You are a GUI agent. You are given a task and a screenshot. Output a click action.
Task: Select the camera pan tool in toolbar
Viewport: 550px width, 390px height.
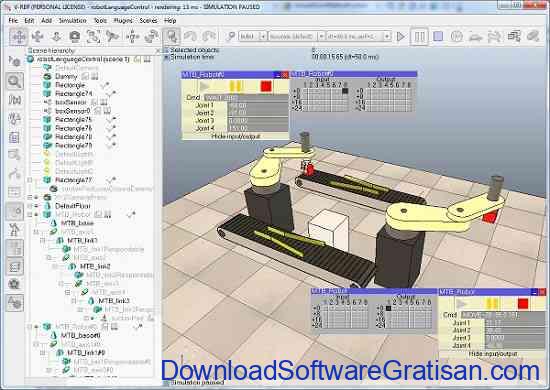point(18,36)
